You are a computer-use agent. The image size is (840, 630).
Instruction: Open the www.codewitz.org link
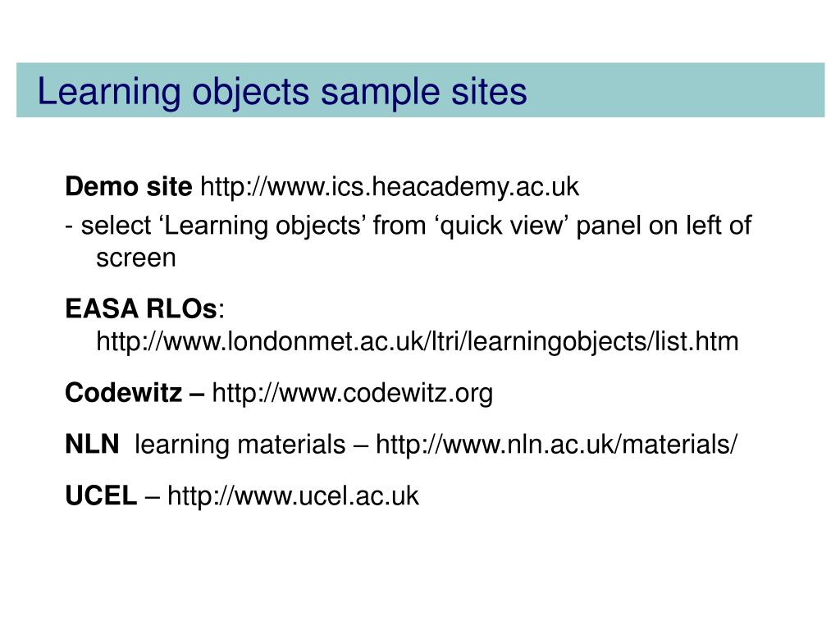coord(353,393)
